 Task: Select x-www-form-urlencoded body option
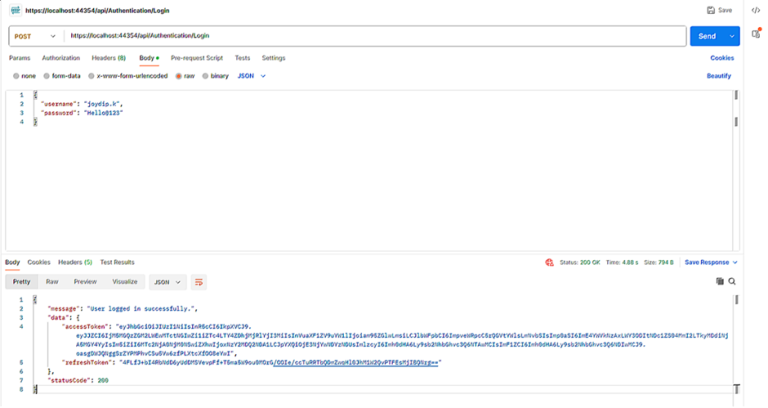(x=91, y=76)
